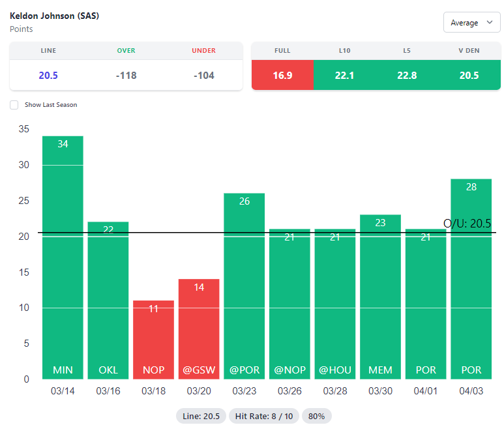Viewport: 504px width, 425px height.
Task: Select the 22-point bar versus OKL
Action: point(108,300)
